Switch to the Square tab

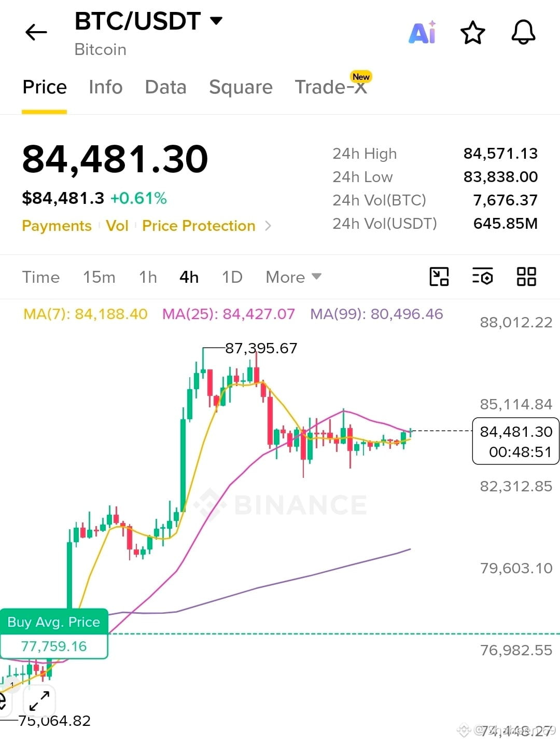click(x=241, y=87)
